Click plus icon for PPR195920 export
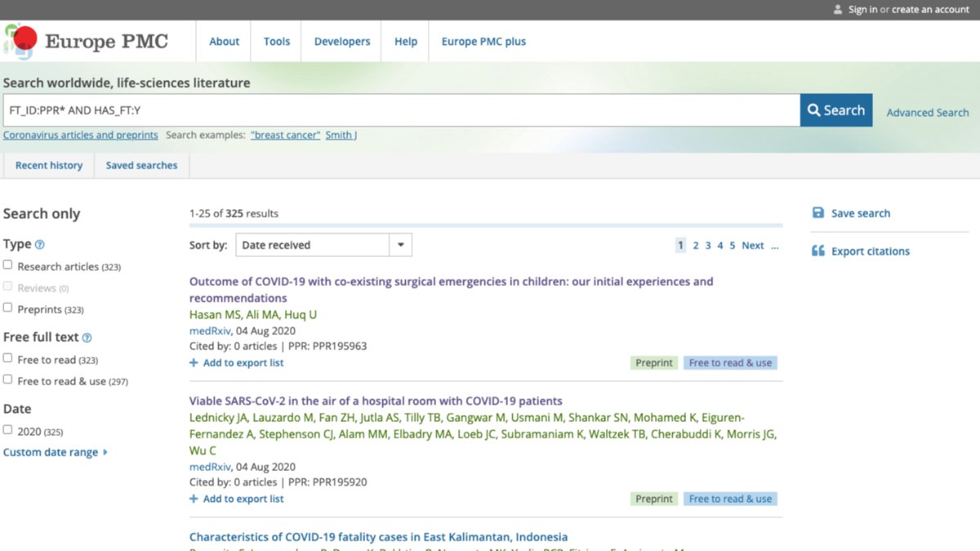Screen dimensions: 980x551 [x=194, y=499]
